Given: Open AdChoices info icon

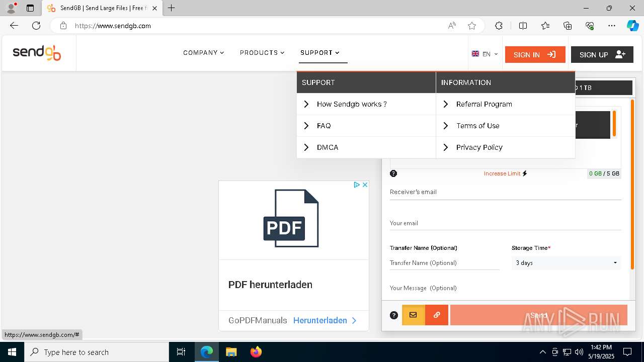Looking at the screenshot, I should [356, 185].
